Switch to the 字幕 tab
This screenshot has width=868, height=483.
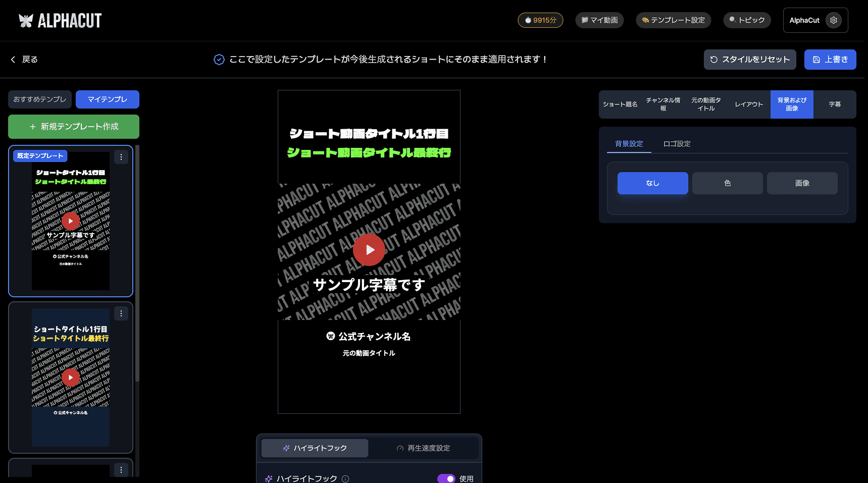coord(835,104)
